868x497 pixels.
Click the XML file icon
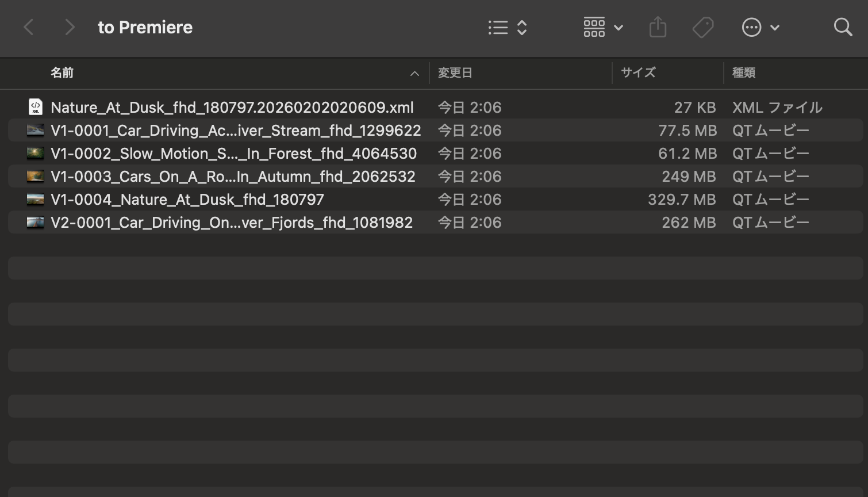36,107
